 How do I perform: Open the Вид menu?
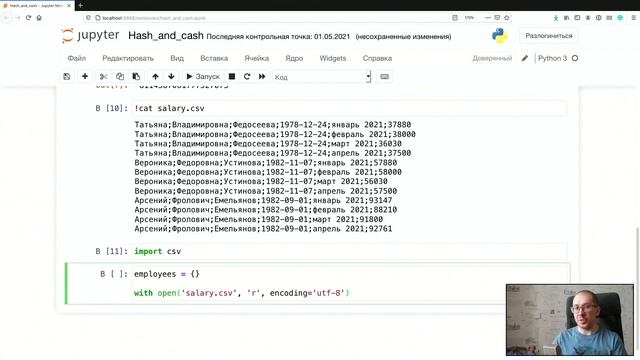point(177,58)
